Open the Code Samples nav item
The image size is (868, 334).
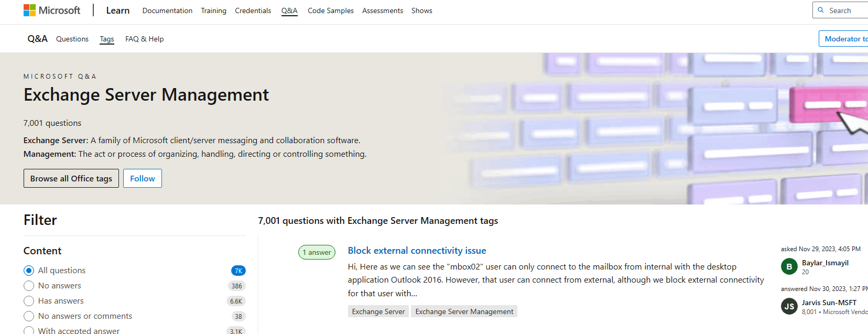330,10
